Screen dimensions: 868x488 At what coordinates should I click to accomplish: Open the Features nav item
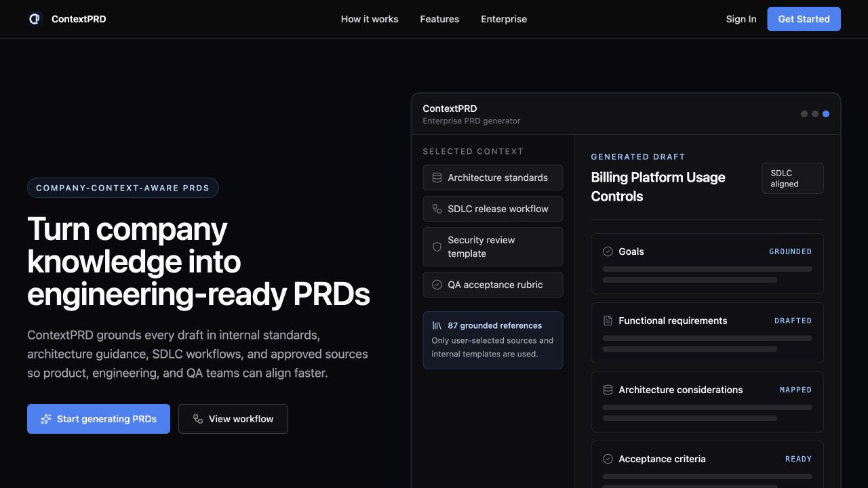pyautogui.click(x=439, y=19)
